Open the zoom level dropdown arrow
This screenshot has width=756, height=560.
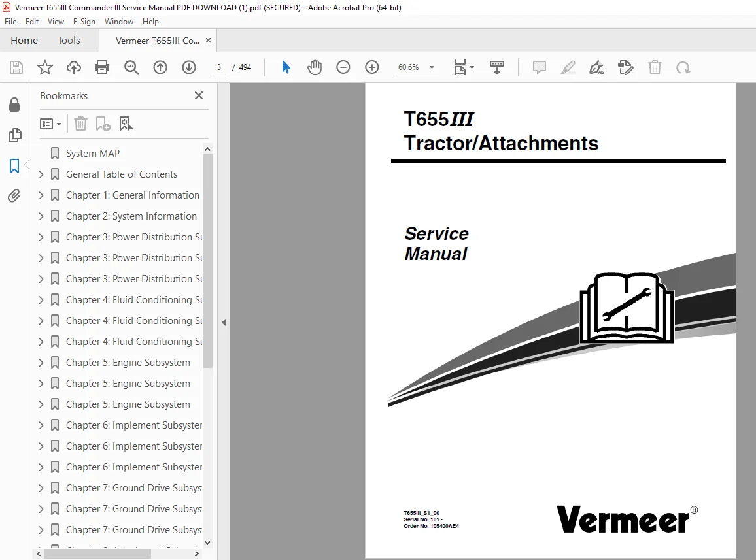(x=432, y=67)
